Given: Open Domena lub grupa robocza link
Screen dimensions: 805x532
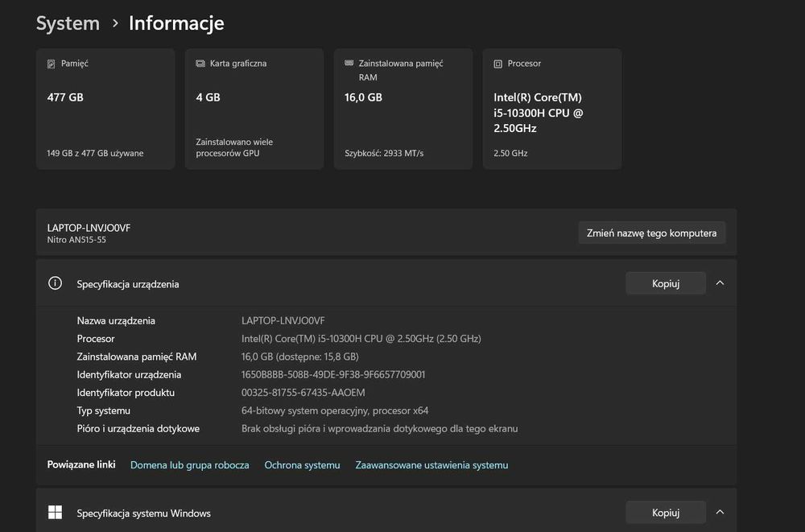Looking at the screenshot, I should click(x=190, y=465).
